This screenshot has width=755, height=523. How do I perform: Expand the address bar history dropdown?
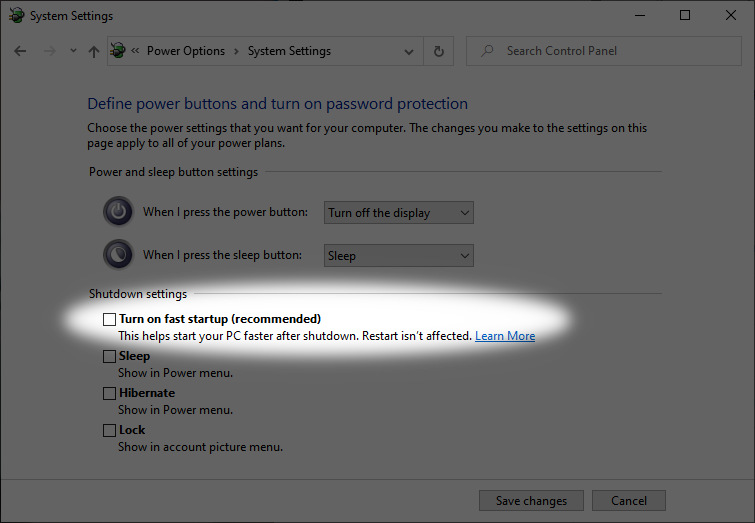point(409,51)
